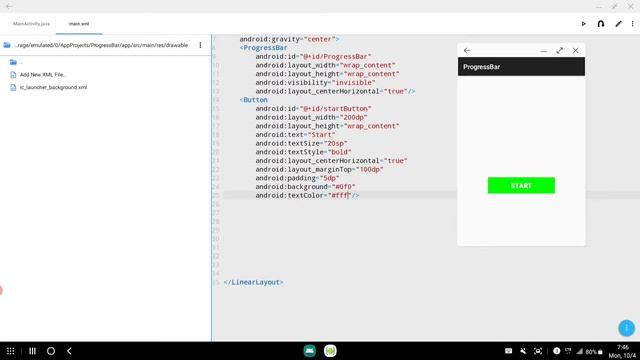Choose Add New XML File...

pyautogui.click(x=43, y=75)
